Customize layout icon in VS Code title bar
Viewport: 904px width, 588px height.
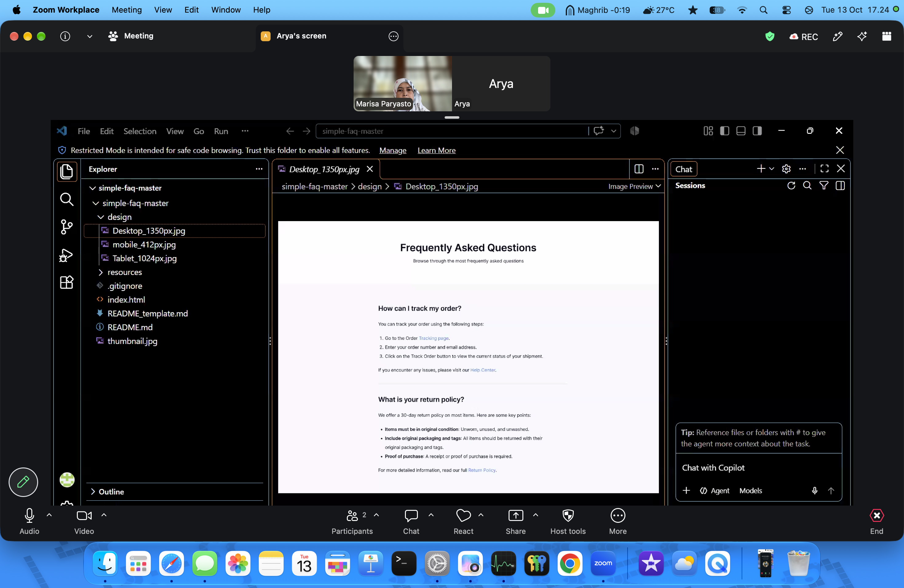(x=708, y=131)
